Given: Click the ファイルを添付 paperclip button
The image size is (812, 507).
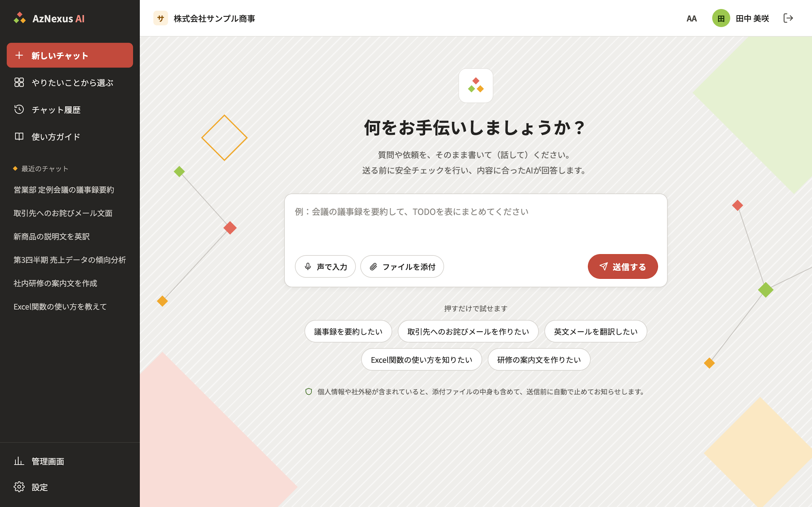Looking at the screenshot, I should (402, 266).
